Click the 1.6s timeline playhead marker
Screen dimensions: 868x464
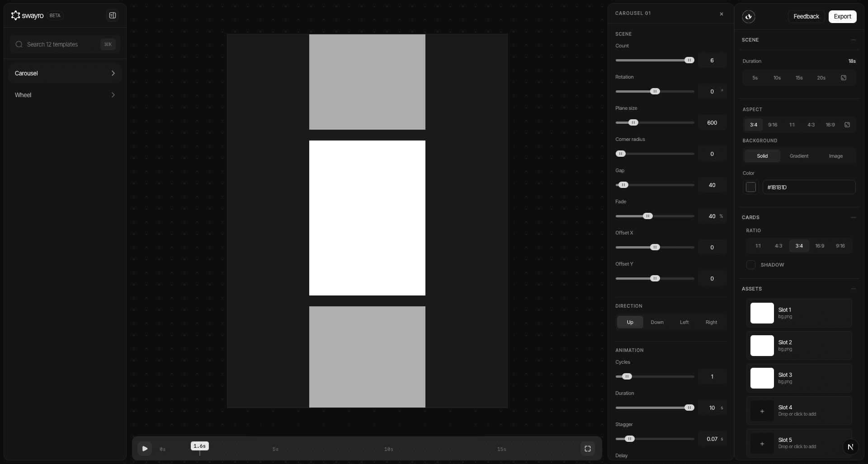[x=199, y=446]
